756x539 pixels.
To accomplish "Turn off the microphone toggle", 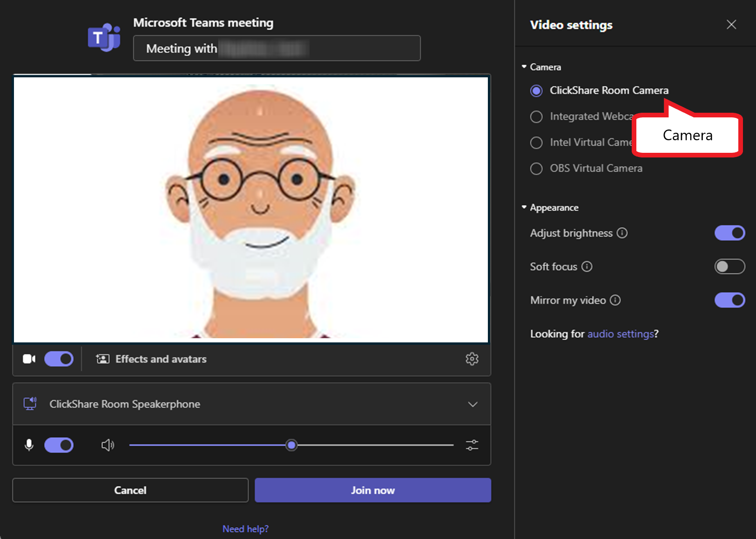I will 59,445.
